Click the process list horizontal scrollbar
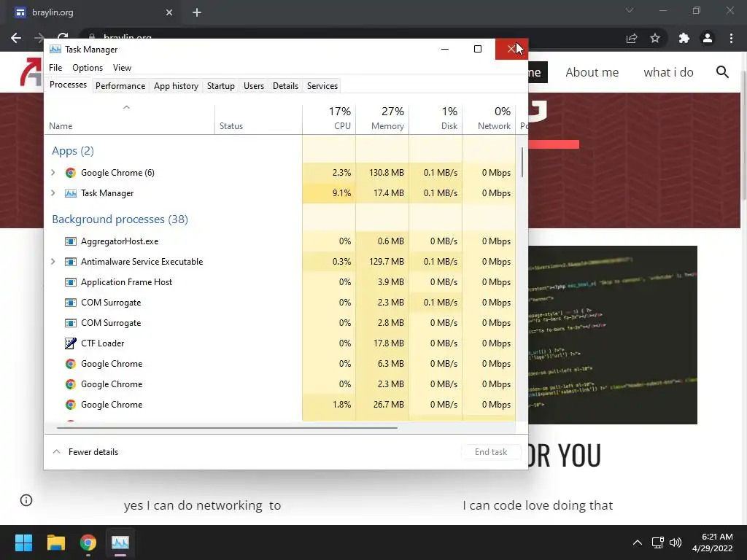The height and width of the screenshot is (560, 747). tap(227, 428)
